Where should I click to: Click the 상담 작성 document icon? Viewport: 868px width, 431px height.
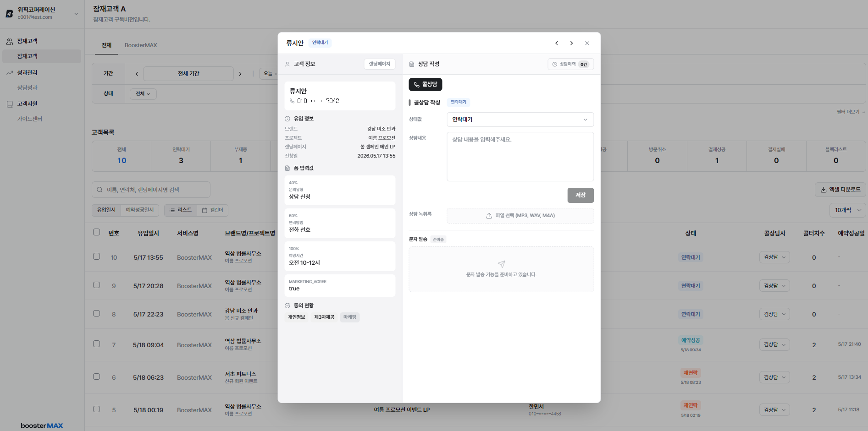[x=412, y=64]
